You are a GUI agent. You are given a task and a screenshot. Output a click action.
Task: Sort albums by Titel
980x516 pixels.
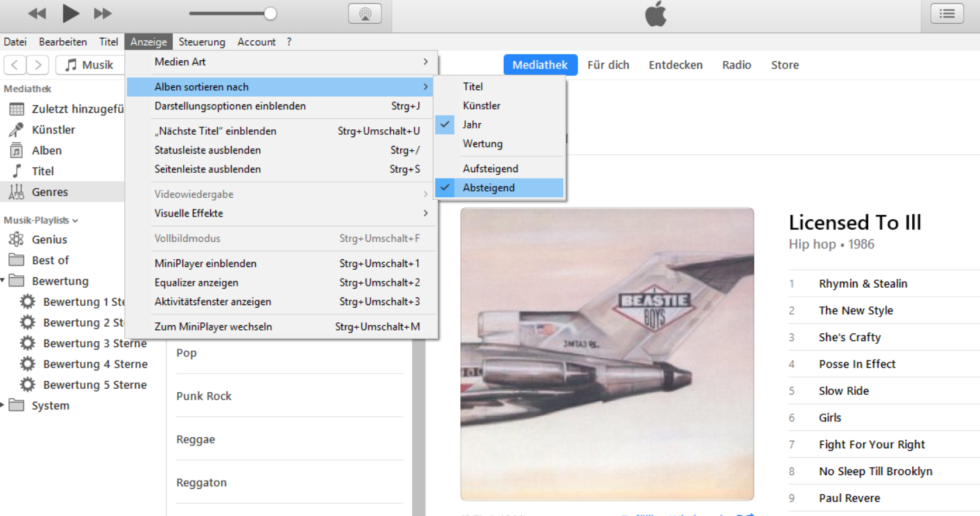coord(500,86)
